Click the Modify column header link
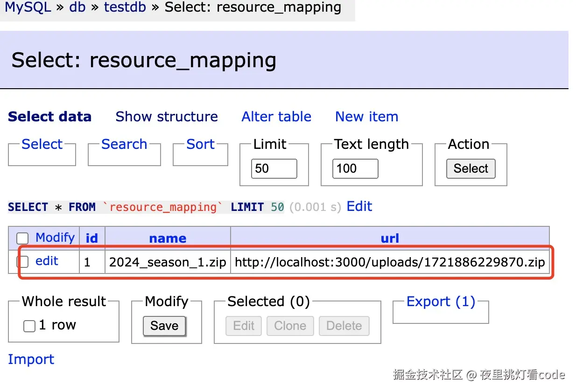 coord(55,238)
